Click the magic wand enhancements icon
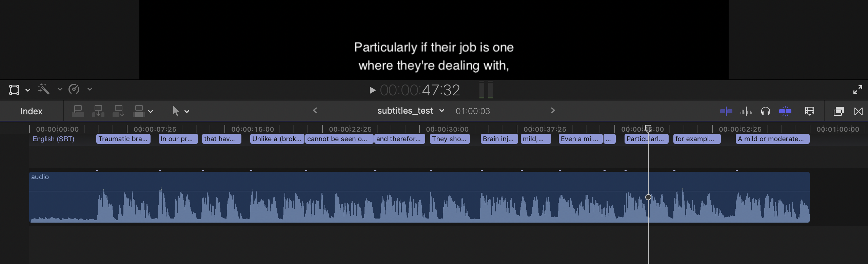 (x=44, y=89)
